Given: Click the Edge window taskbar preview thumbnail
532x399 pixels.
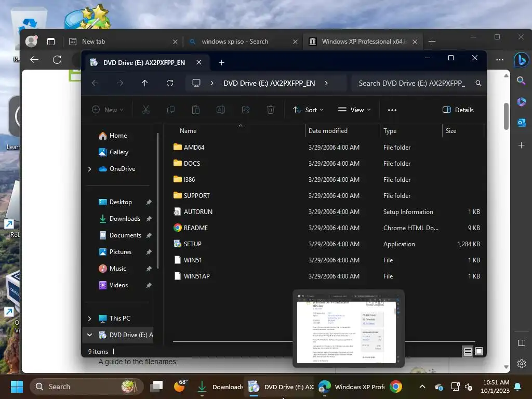Looking at the screenshot, I should point(349,329).
